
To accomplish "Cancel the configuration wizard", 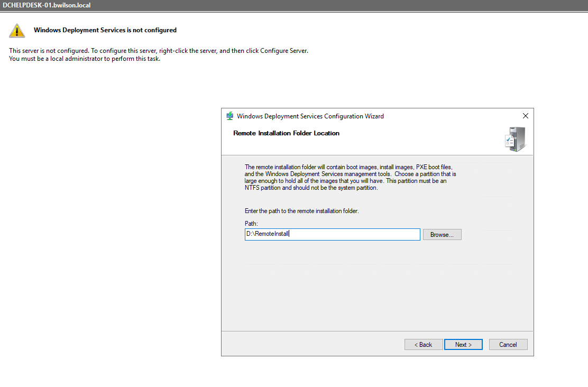I will [x=508, y=344].
